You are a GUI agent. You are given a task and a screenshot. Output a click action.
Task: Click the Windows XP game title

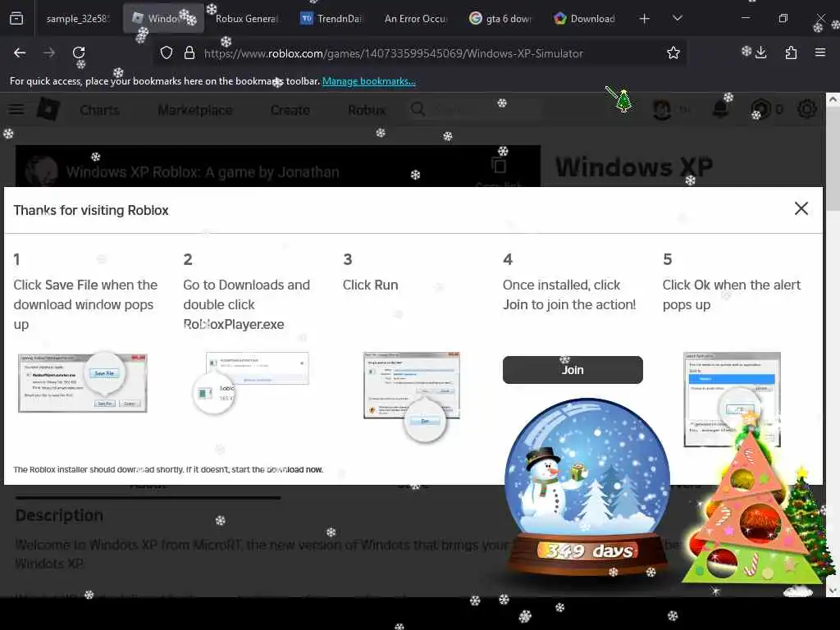point(634,167)
